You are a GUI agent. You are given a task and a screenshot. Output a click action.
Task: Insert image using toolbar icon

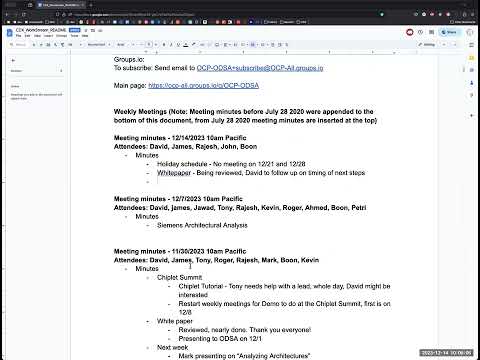click(217, 44)
